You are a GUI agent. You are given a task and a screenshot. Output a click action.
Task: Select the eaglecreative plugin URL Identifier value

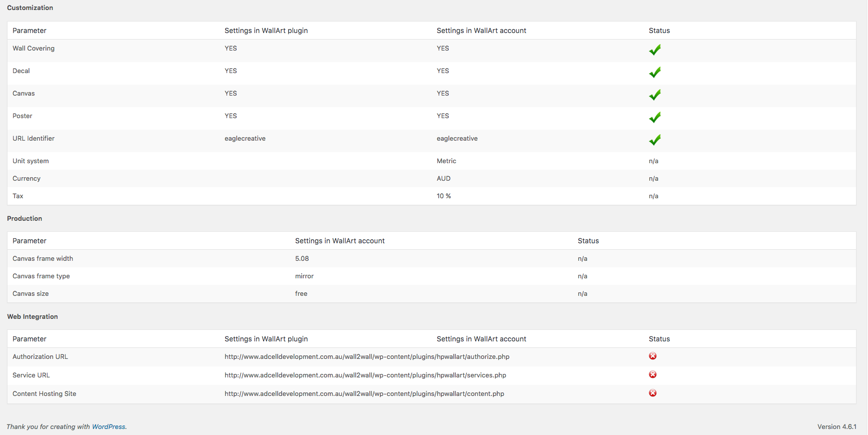tap(245, 138)
